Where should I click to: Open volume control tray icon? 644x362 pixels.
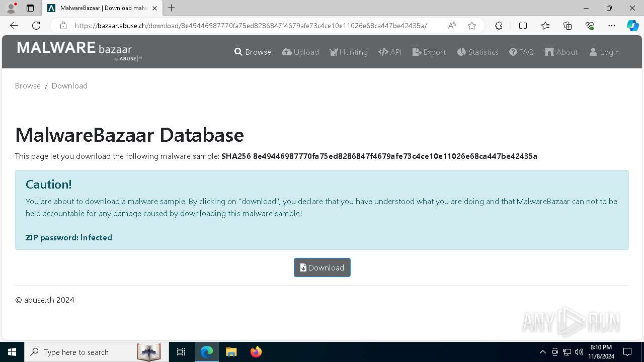point(579,352)
